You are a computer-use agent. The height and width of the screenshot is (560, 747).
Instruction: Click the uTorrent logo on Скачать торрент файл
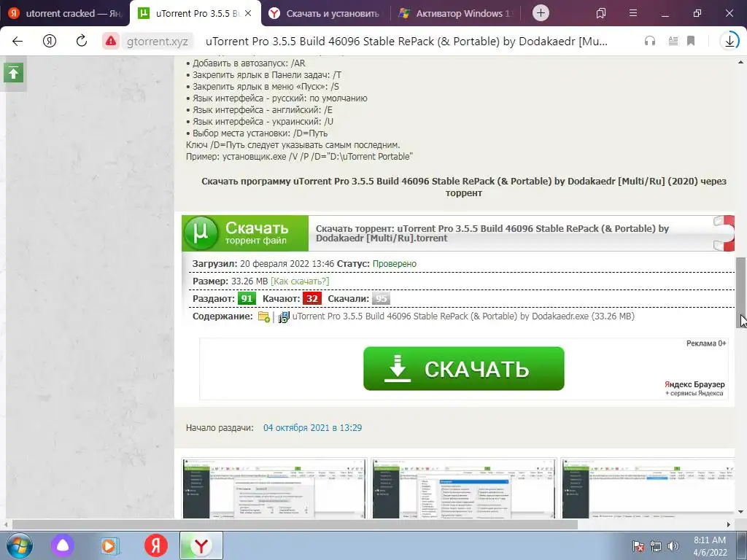click(201, 233)
